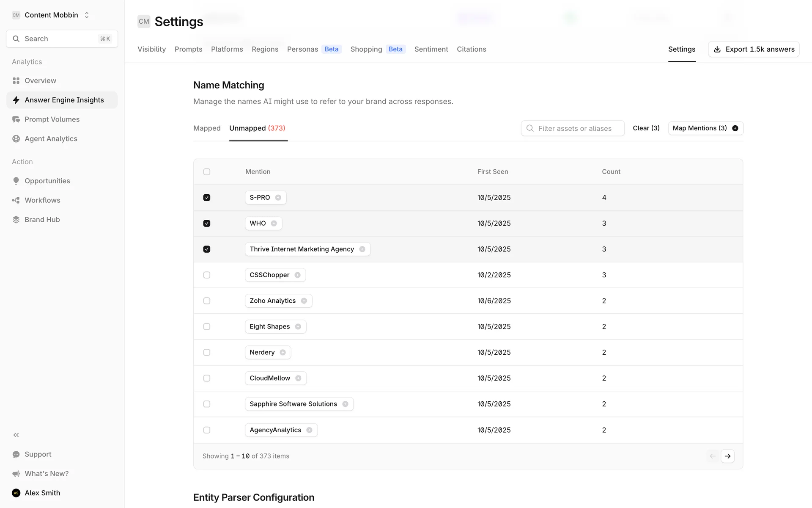
Task: Open Opportunities via its lightbulb icon
Action: click(16, 181)
